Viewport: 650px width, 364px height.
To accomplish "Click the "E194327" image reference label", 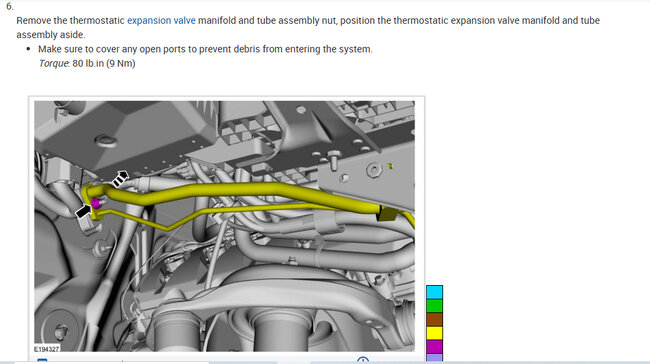I will click(x=47, y=349).
